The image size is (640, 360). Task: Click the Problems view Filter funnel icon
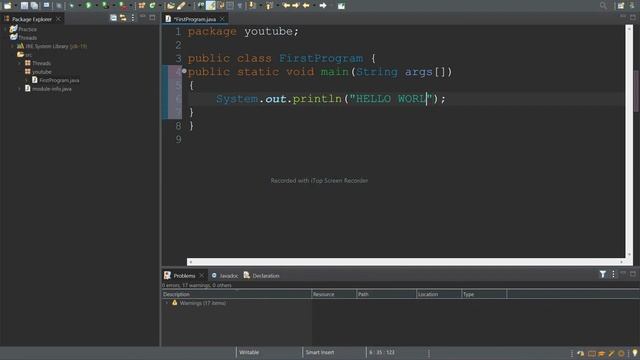coord(602,274)
